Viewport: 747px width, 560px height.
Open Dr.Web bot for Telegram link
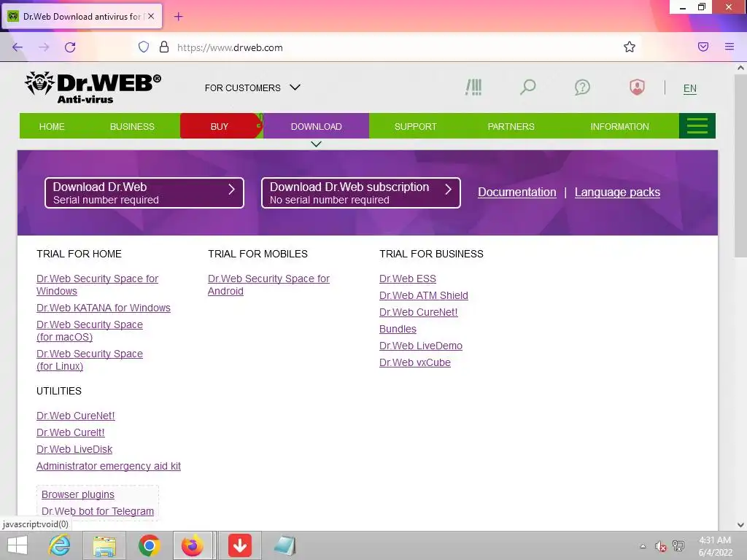pyautogui.click(x=98, y=511)
